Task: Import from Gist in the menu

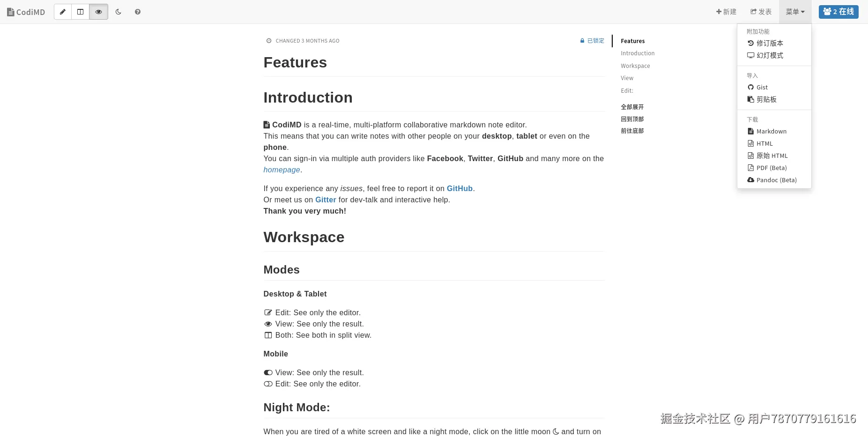Action: (x=762, y=87)
